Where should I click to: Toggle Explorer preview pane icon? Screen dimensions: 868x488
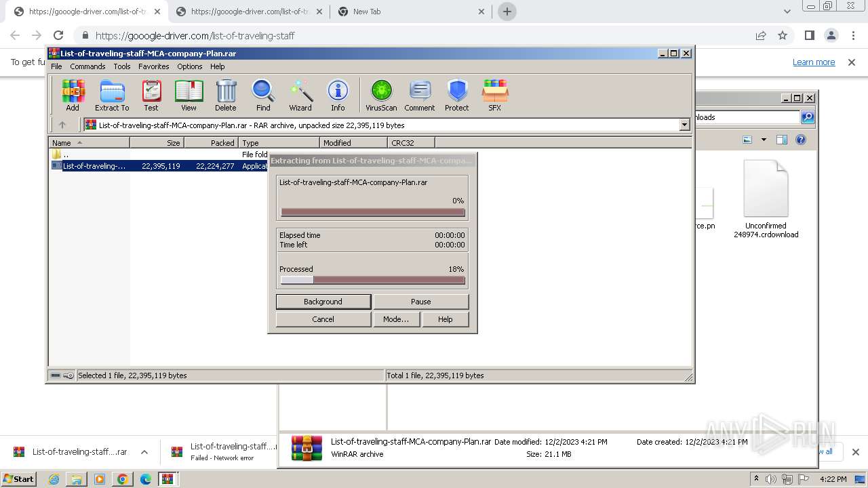tap(782, 140)
